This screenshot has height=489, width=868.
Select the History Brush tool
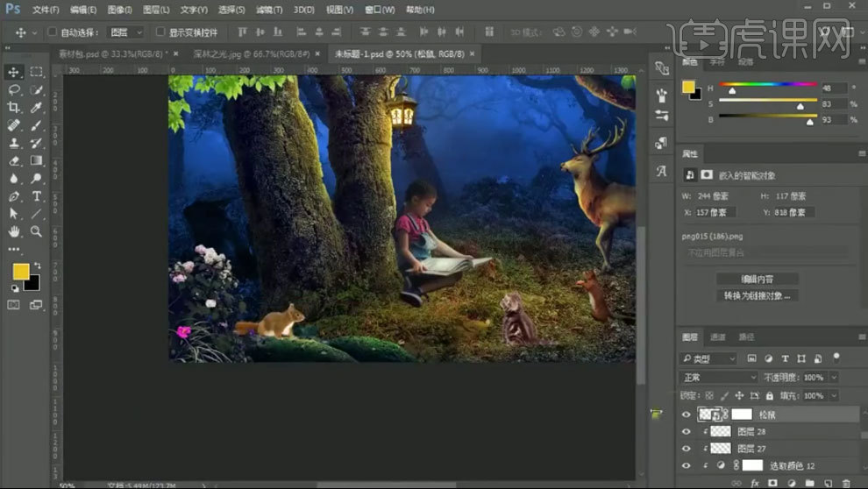pos(37,143)
